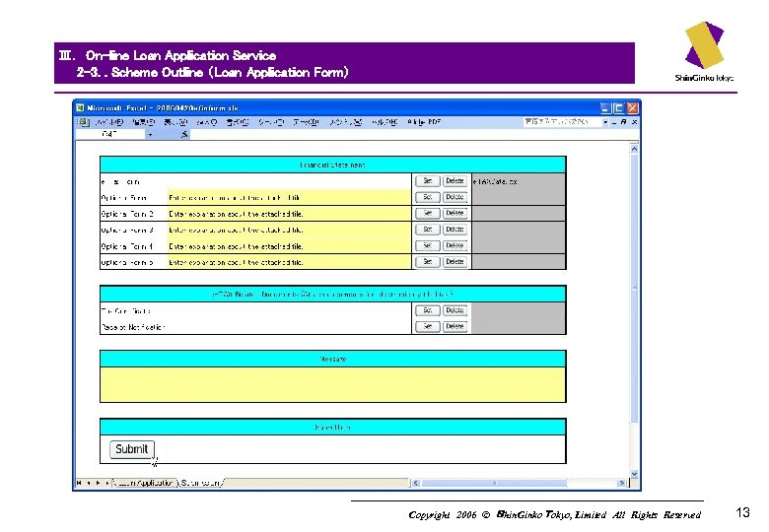
Task: Click the Tax Certificate label
Action: 126,311
